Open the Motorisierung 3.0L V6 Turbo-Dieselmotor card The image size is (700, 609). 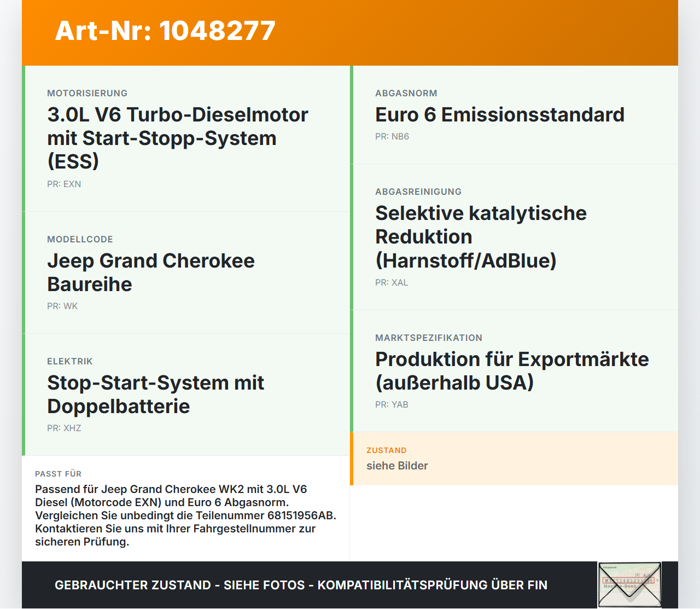pyautogui.click(x=186, y=138)
